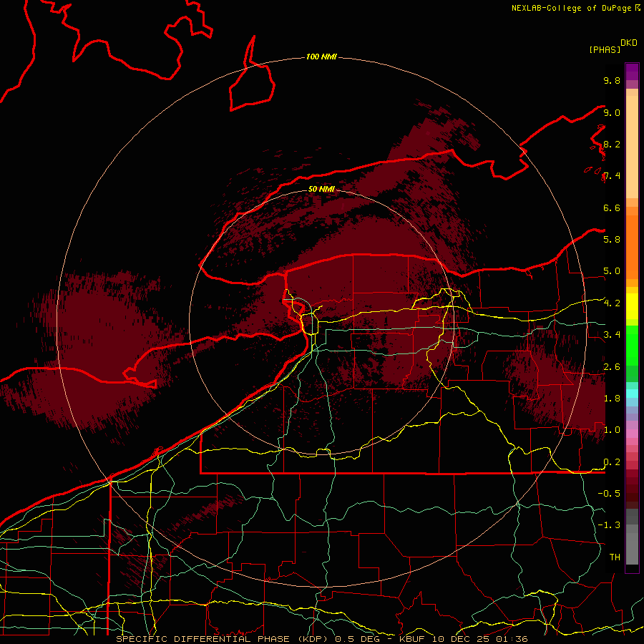Click the 10 DEC 25 date in caption
This screenshot has height=644, width=644.
(x=461, y=639)
